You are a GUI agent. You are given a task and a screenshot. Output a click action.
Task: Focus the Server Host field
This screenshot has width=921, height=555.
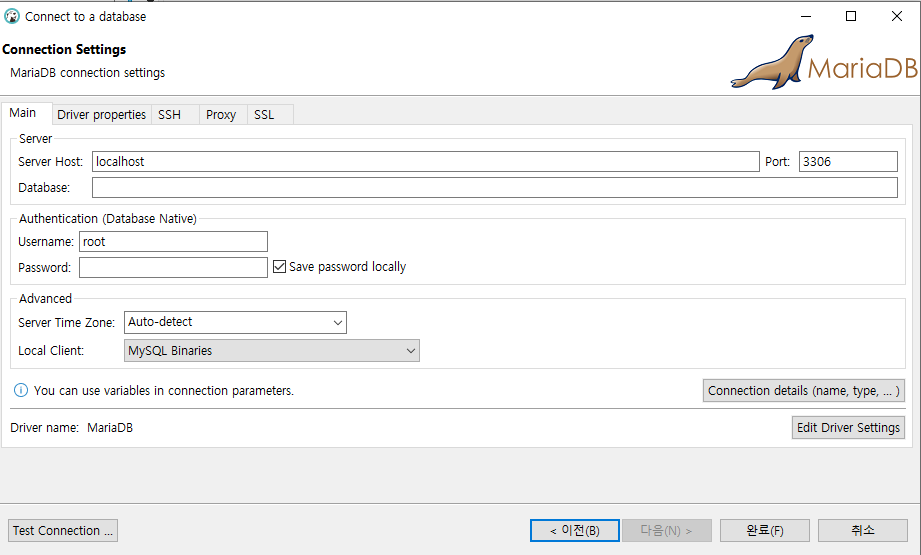(426, 162)
